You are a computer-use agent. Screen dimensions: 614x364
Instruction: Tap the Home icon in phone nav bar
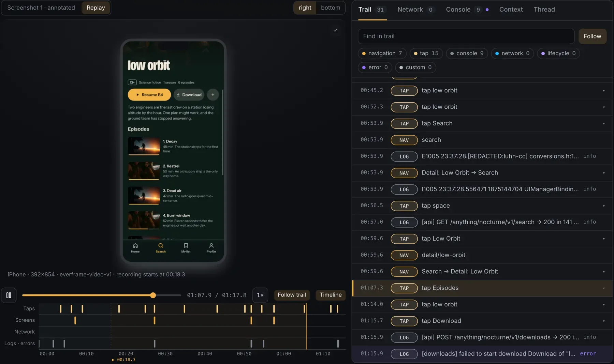click(135, 248)
